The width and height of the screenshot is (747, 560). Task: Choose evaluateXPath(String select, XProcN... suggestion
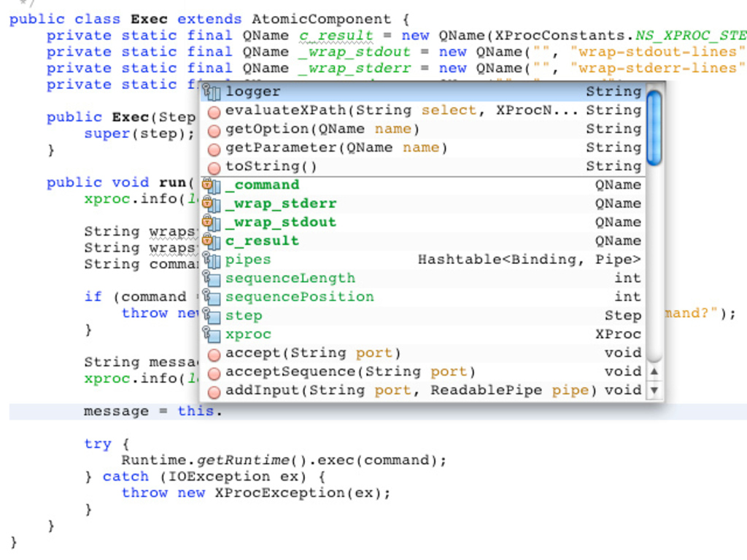point(422,111)
